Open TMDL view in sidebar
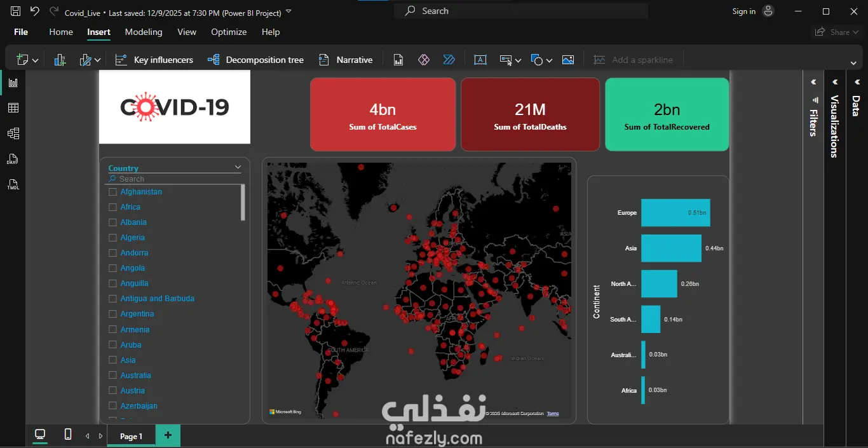The height and width of the screenshot is (448, 868). tap(13, 185)
